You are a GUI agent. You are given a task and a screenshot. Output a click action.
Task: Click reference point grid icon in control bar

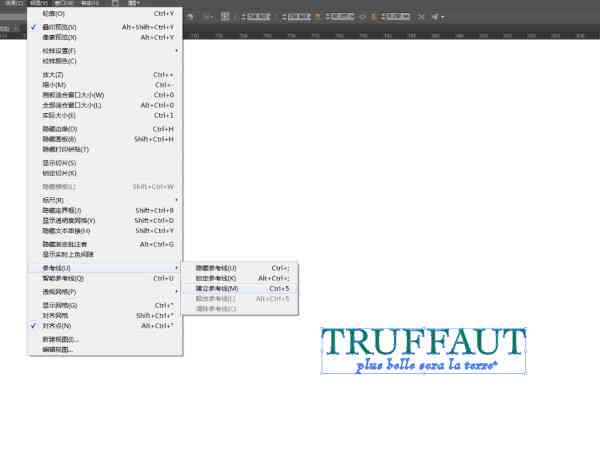[225, 16]
